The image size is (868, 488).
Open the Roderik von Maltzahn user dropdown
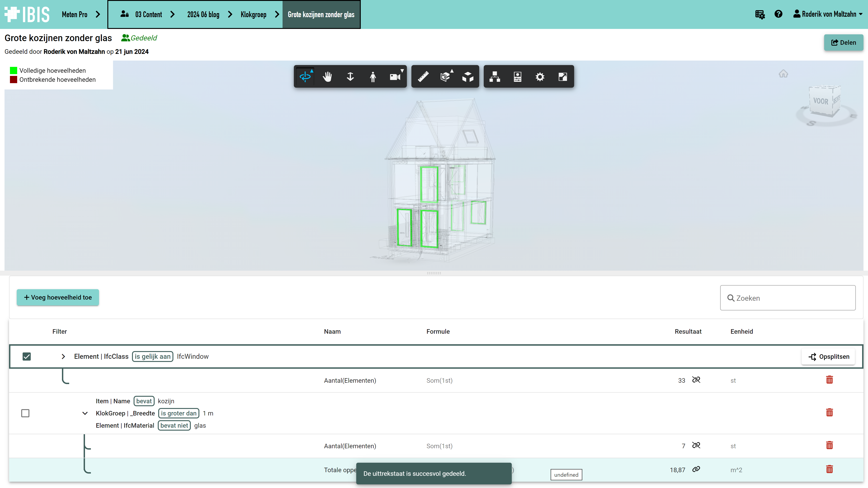pyautogui.click(x=828, y=14)
